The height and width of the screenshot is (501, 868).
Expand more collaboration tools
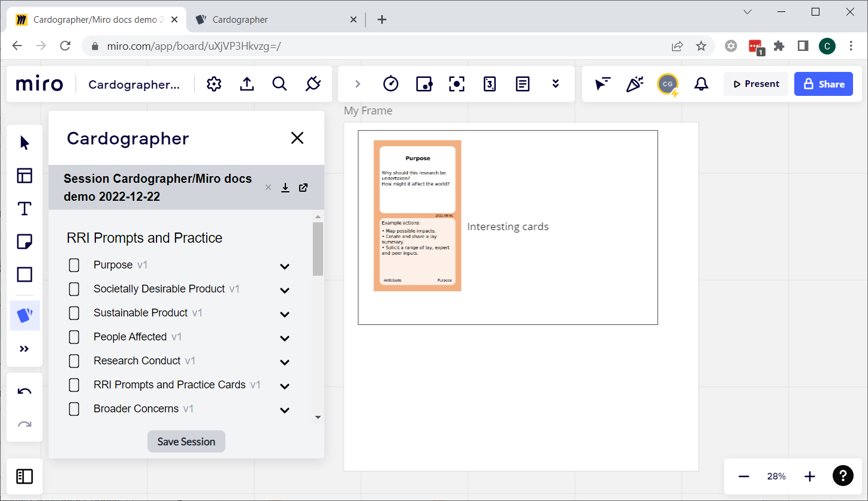(x=556, y=84)
